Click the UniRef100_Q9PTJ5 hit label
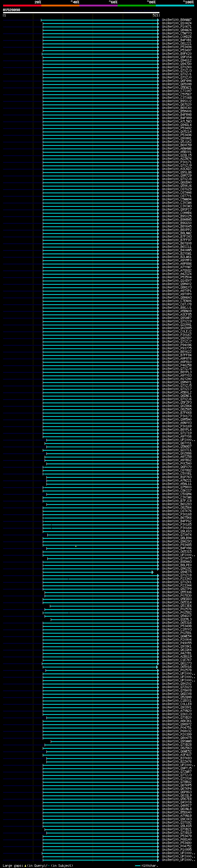This screenshot has height=868, width=197. coord(176,768)
